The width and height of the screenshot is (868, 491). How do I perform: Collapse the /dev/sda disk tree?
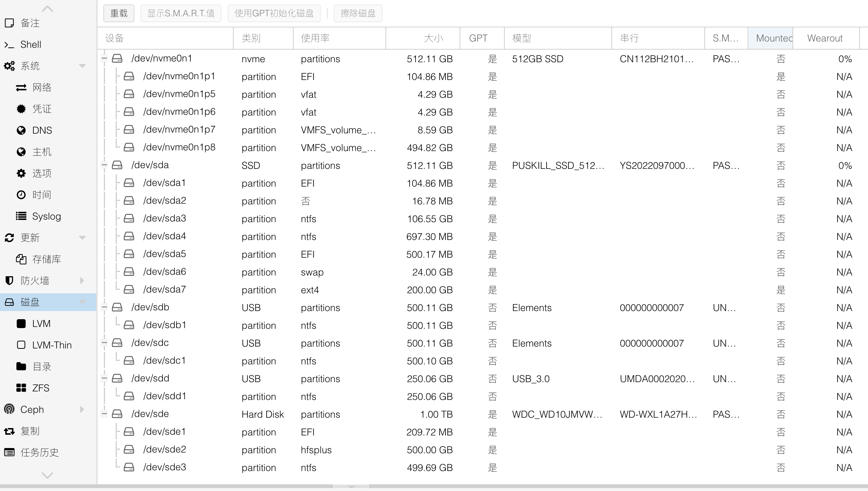pyautogui.click(x=104, y=165)
